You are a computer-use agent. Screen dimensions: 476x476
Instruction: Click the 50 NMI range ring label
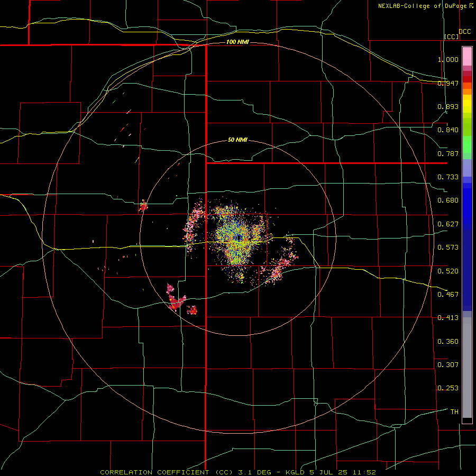pos(237,140)
